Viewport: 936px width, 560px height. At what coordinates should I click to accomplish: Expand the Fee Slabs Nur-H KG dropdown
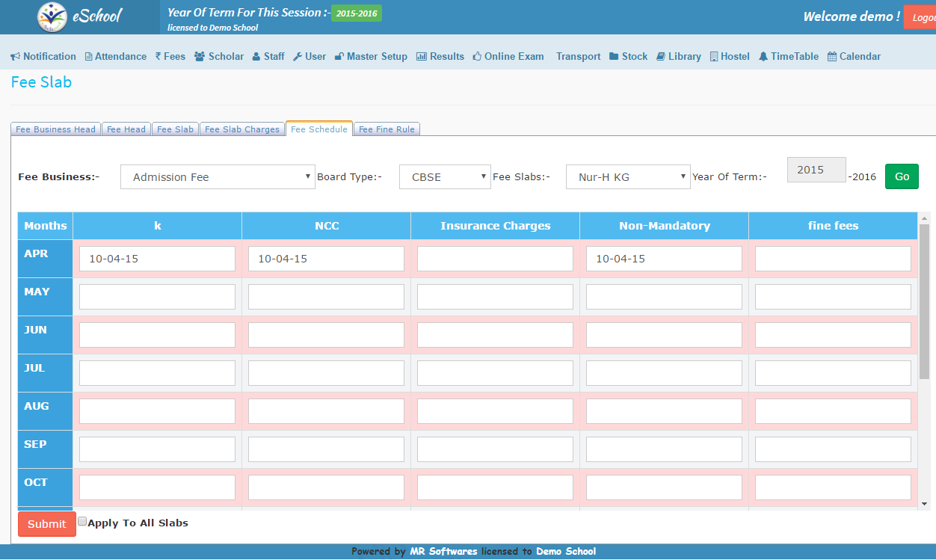pyautogui.click(x=627, y=177)
